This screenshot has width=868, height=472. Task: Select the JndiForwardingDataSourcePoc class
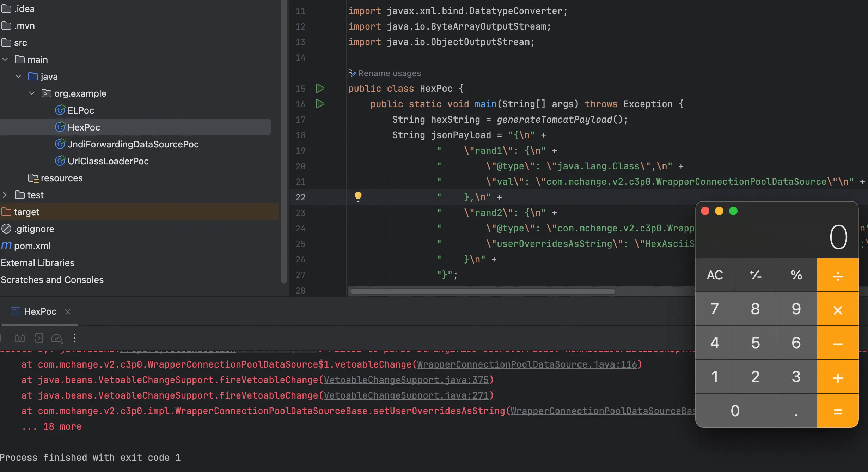133,144
